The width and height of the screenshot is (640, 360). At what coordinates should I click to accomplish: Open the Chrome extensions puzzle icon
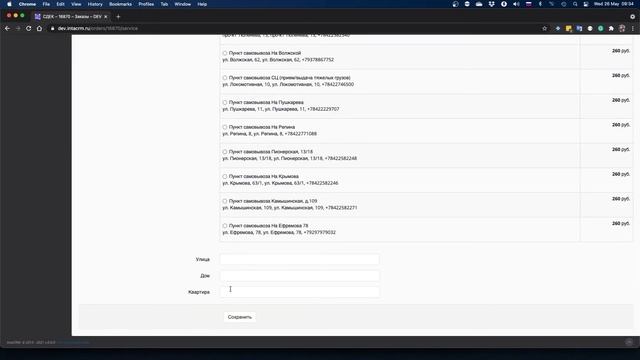(x=611, y=29)
